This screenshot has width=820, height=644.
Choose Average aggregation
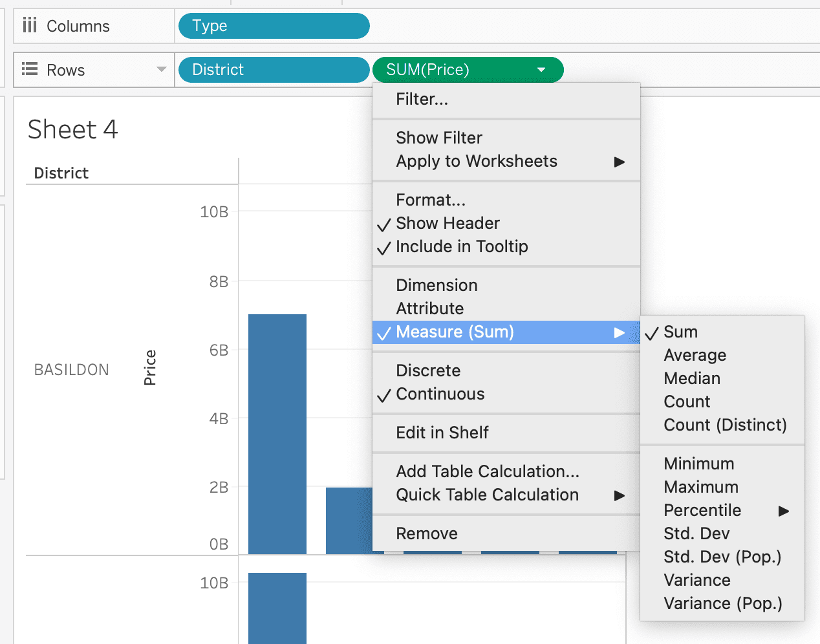point(695,355)
